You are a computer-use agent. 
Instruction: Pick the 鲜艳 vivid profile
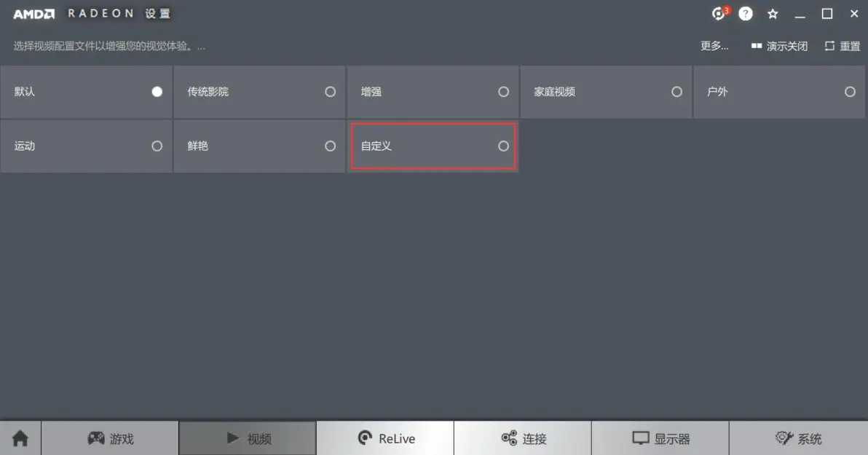(x=260, y=146)
